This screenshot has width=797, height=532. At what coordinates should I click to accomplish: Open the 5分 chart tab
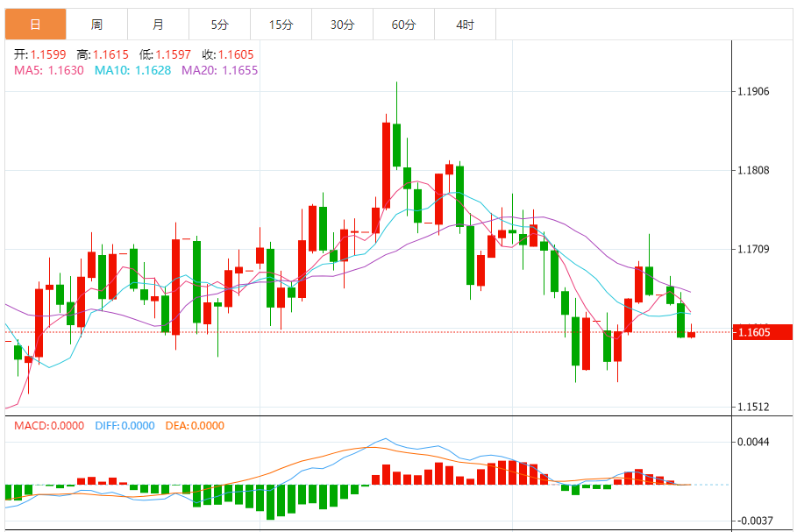pos(219,25)
